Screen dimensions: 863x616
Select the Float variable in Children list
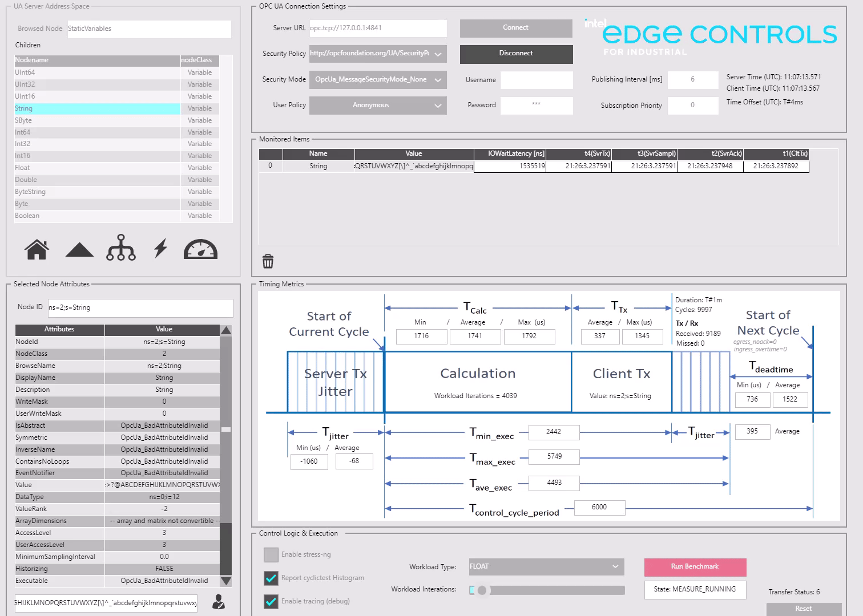click(97, 167)
